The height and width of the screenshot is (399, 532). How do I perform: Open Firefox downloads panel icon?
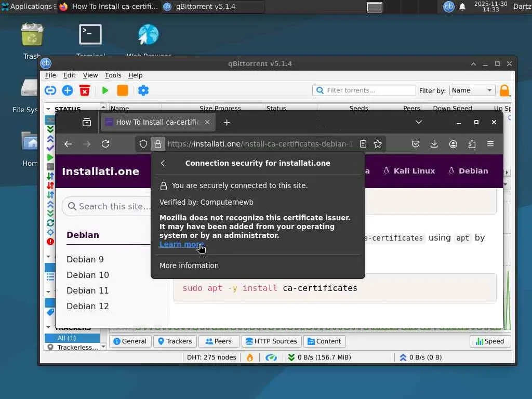(x=434, y=144)
